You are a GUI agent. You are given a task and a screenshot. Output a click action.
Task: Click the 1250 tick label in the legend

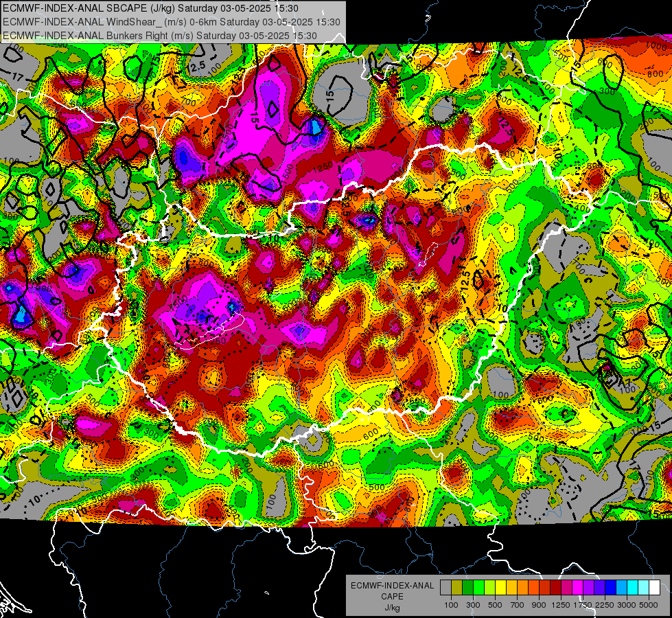click(561, 605)
